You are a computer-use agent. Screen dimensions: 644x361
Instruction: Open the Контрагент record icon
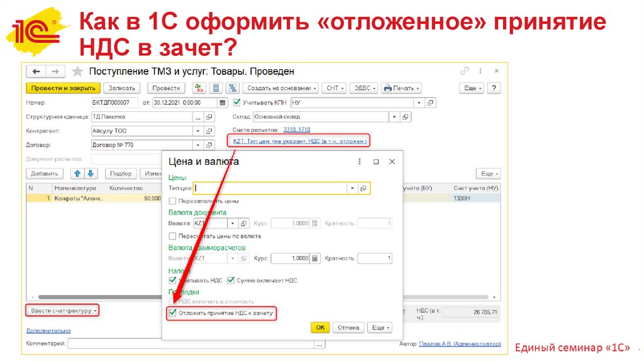pos(209,131)
